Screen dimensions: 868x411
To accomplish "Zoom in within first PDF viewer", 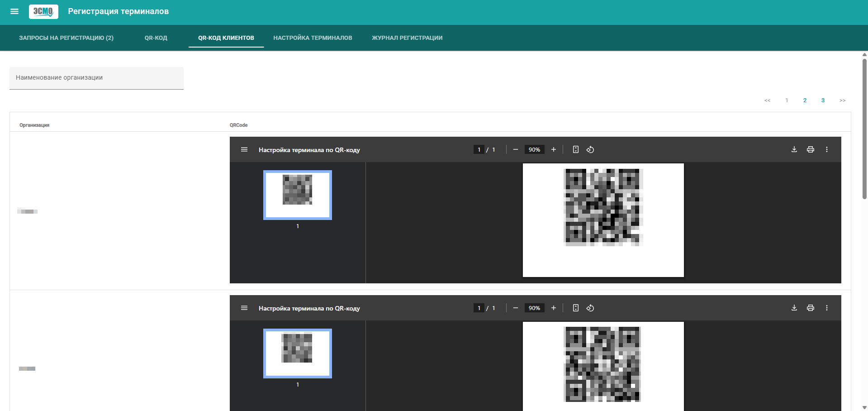I will tap(553, 149).
